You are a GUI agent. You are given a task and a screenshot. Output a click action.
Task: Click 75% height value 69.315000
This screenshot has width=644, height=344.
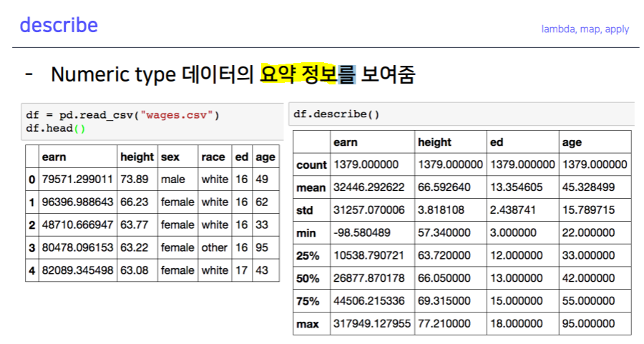444,300
